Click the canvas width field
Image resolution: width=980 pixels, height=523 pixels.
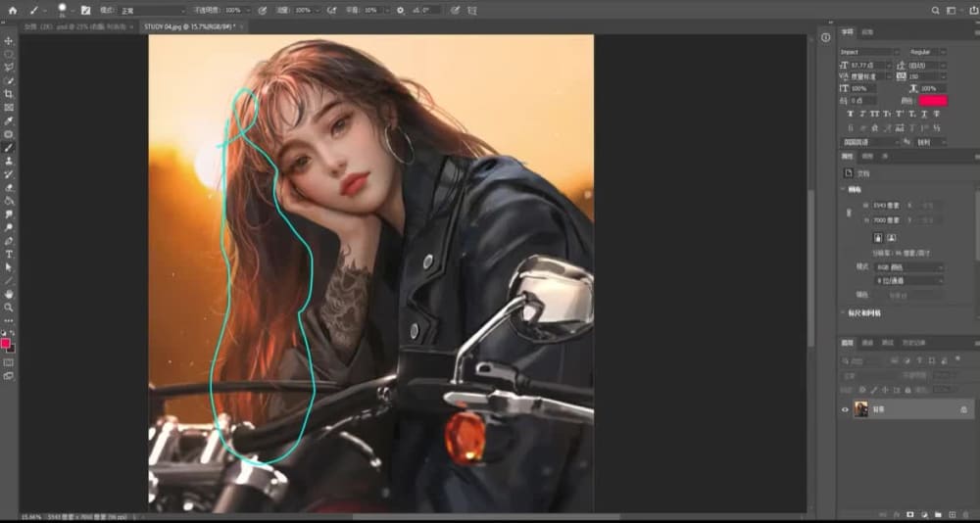tap(888, 206)
